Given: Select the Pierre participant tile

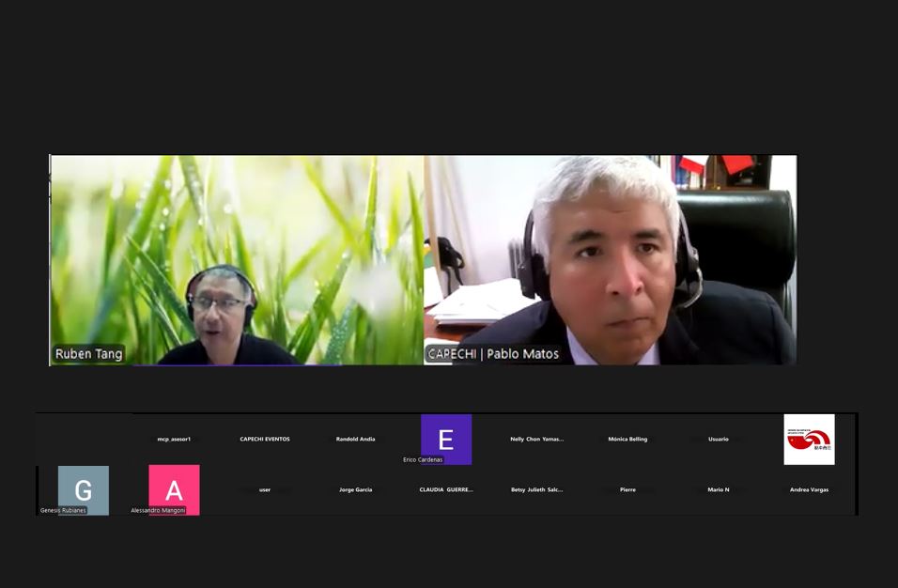Looking at the screenshot, I should (627, 489).
